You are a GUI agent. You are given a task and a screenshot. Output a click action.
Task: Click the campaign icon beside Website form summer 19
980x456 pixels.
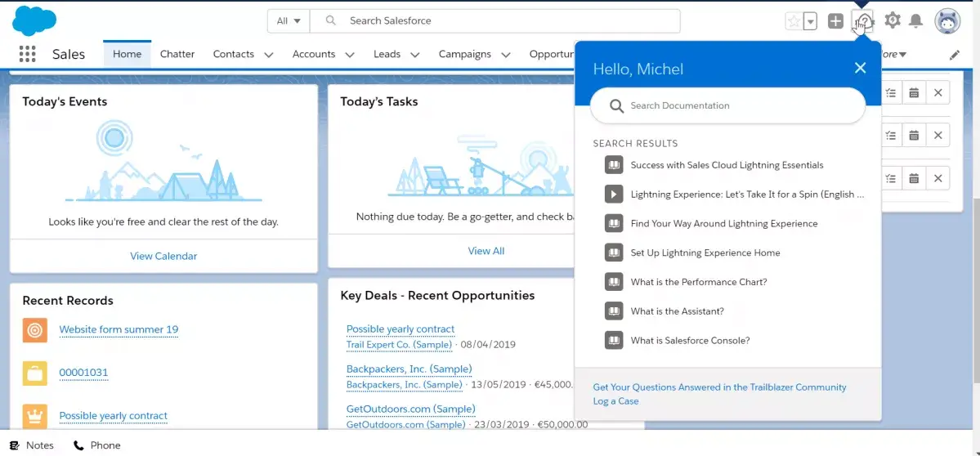coord(35,330)
